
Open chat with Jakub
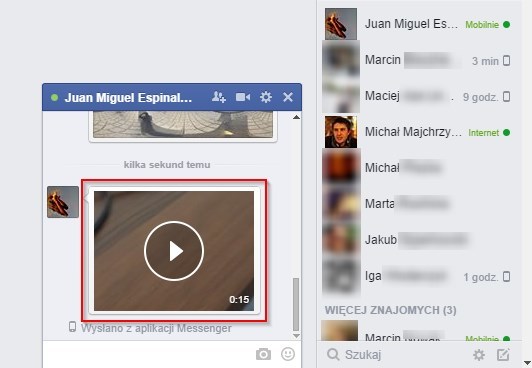pos(418,239)
